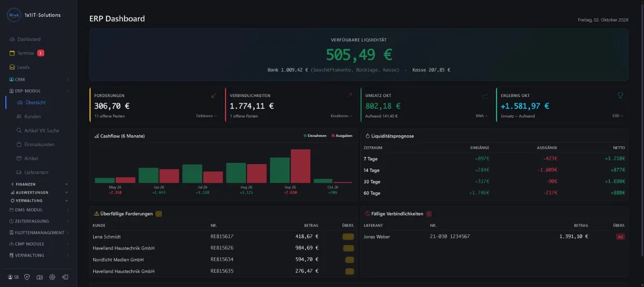Click the bar icon beside Cashflow title
The height and width of the screenshot is (287, 644).
pyautogui.click(x=97, y=136)
